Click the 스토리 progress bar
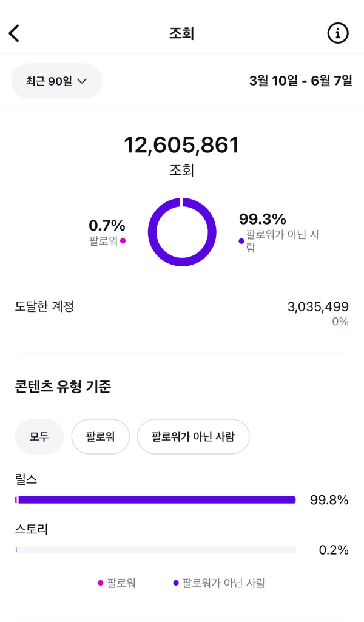Screen dimensions: 364x622 point(156,550)
